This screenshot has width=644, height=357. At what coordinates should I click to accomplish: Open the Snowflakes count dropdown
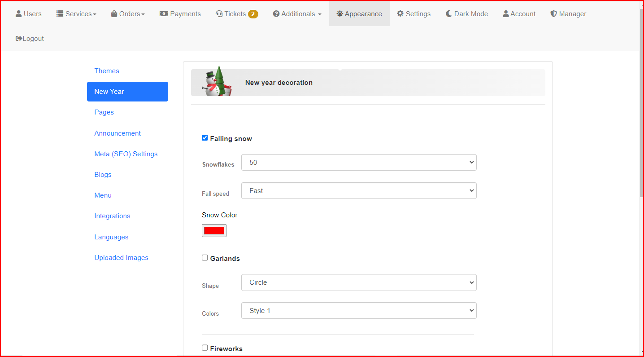tap(358, 163)
